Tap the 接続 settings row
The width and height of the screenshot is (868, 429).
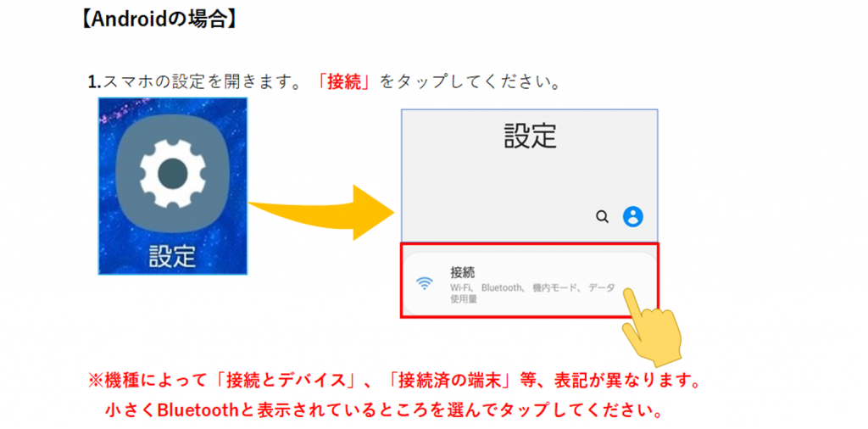coord(530,281)
